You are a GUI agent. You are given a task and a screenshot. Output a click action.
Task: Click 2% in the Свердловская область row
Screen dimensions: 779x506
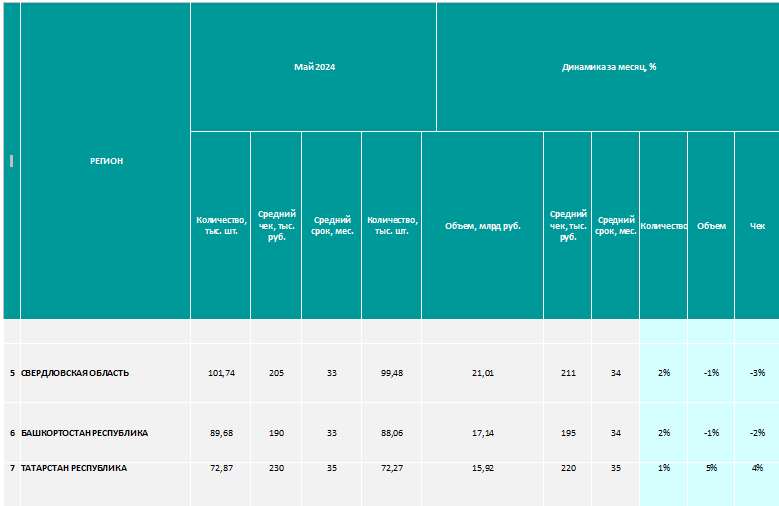(663, 373)
